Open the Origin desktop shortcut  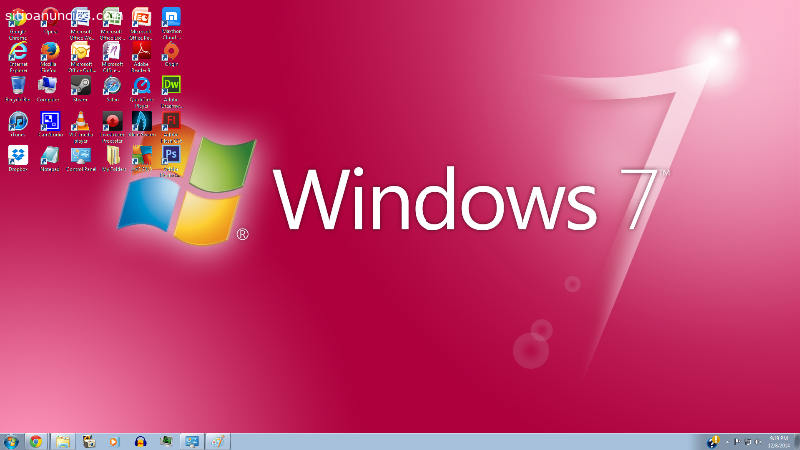point(171,54)
